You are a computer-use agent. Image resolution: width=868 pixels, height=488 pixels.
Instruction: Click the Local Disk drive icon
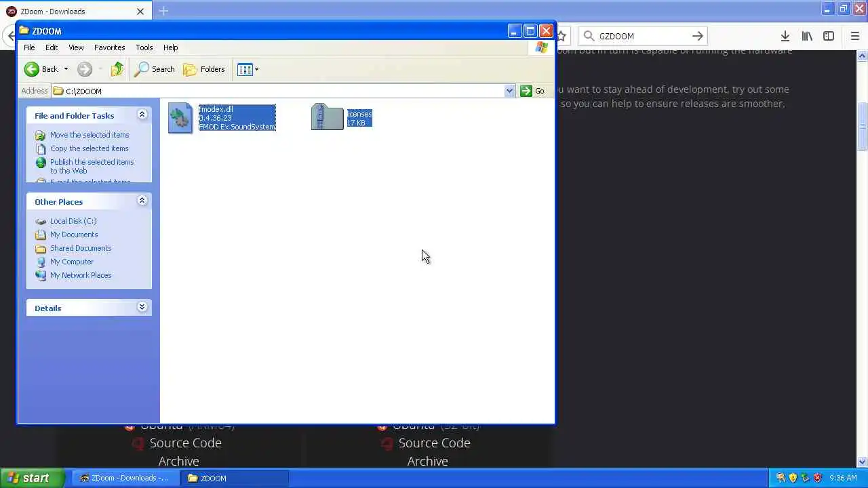(41, 221)
